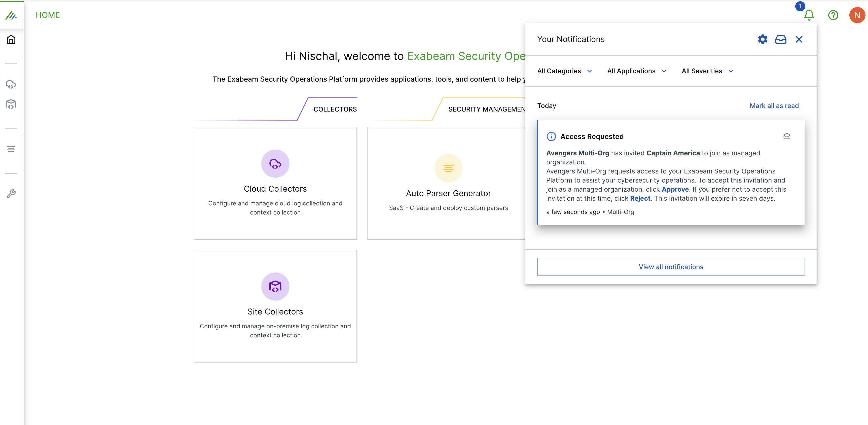The height and width of the screenshot is (425, 868).
Task: Click the Exabeam Security Operations heading text
Action: pos(466,56)
